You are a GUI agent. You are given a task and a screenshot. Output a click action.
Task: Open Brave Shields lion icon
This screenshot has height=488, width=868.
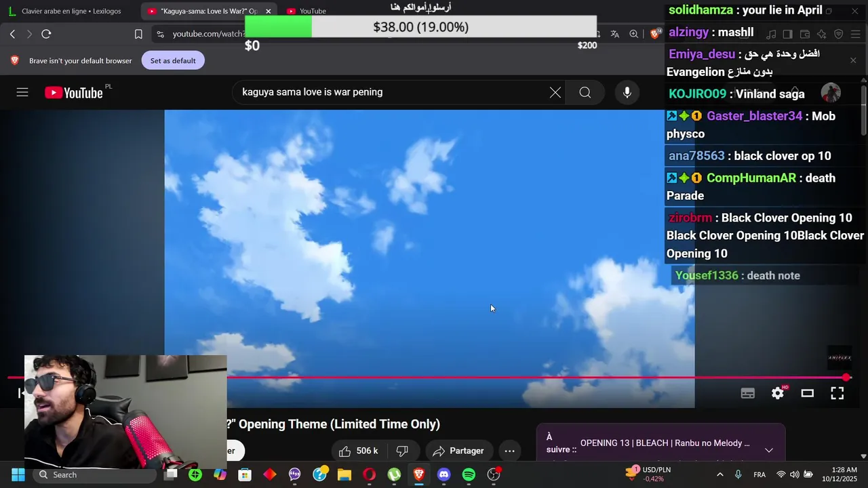[x=655, y=34]
